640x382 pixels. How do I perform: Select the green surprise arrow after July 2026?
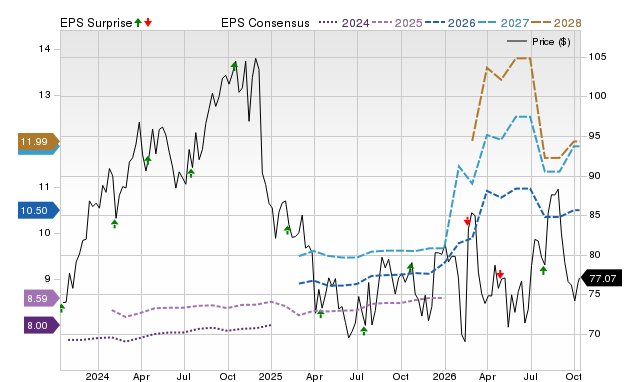[543, 270]
